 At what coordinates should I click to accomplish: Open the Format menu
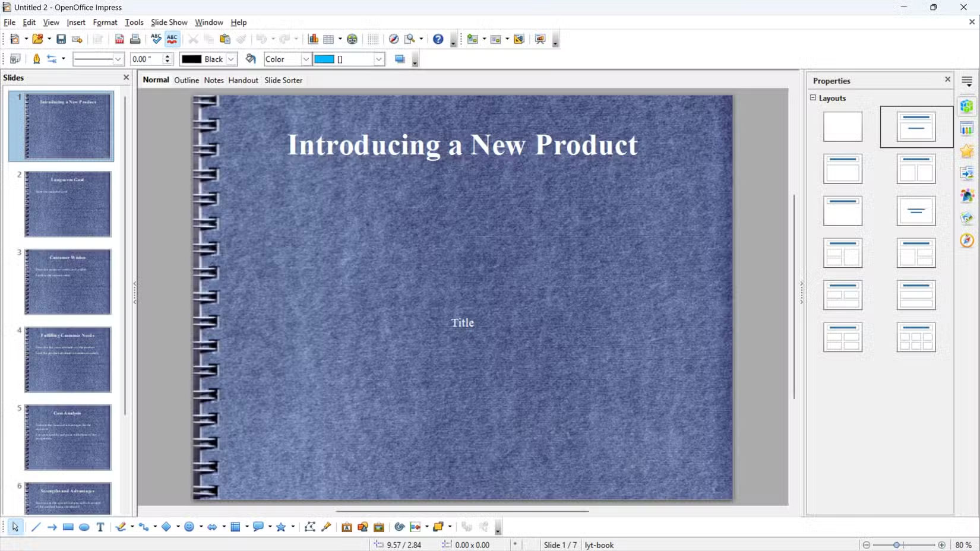point(105,22)
